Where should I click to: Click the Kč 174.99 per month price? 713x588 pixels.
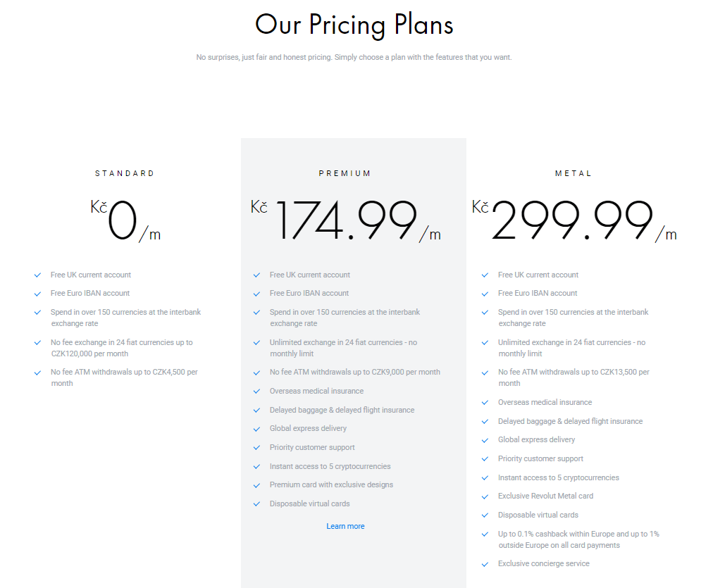click(346, 220)
